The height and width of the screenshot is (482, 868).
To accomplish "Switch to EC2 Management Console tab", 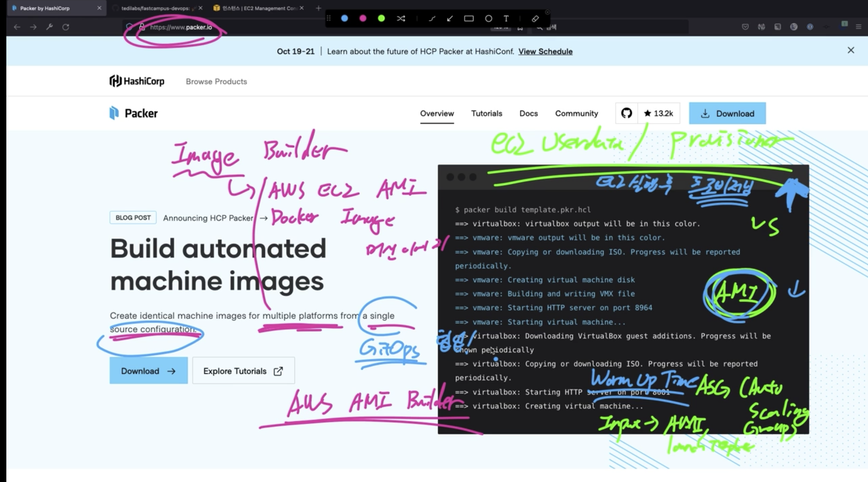I will tap(258, 8).
